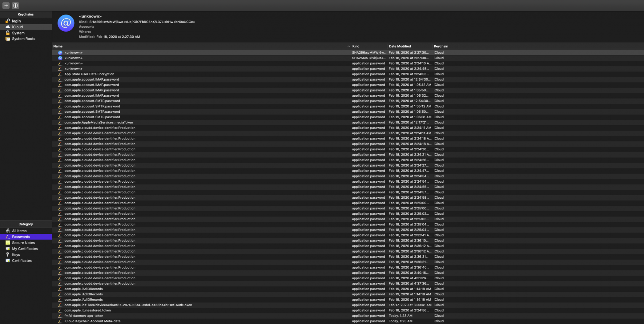Click the All Items category icon

coord(8,231)
